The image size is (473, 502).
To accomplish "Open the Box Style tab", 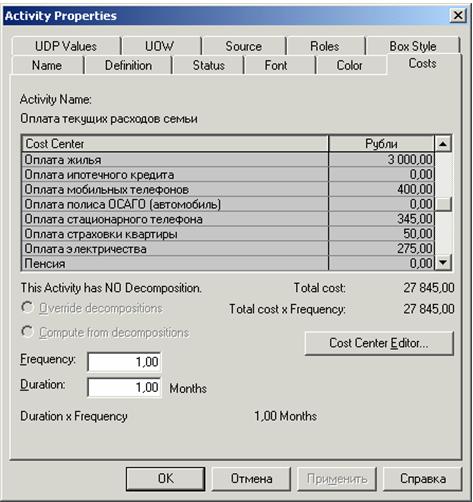I will point(413,46).
